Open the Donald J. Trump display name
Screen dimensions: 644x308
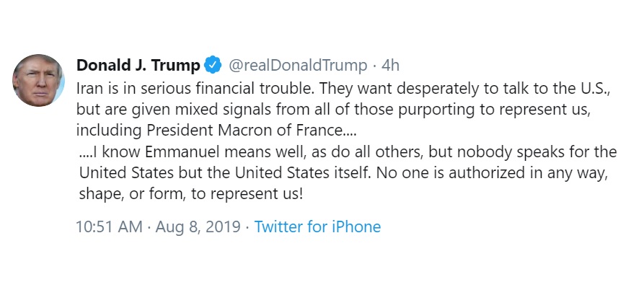pos(138,66)
